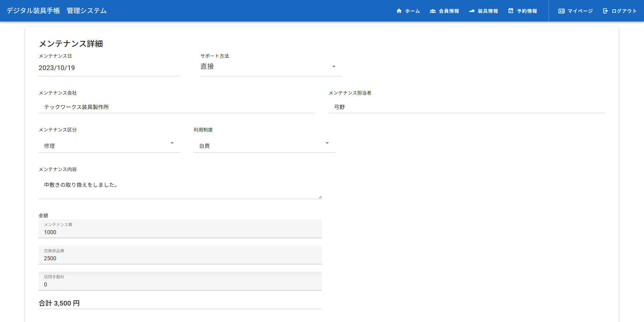
Task: Click the 装具情報 shoe icon
Action: point(472,11)
